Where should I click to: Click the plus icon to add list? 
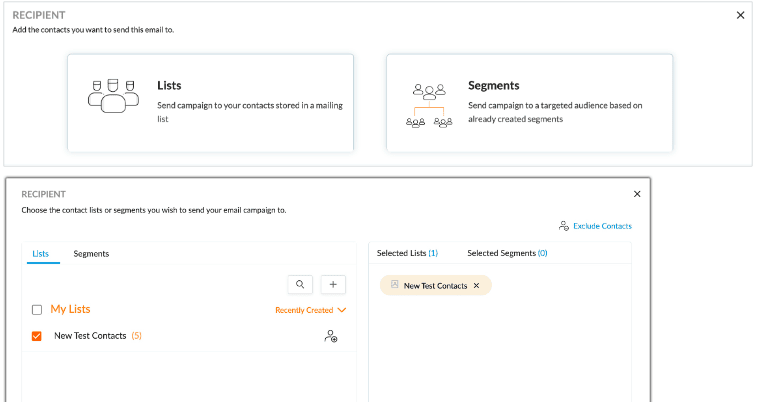332,285
